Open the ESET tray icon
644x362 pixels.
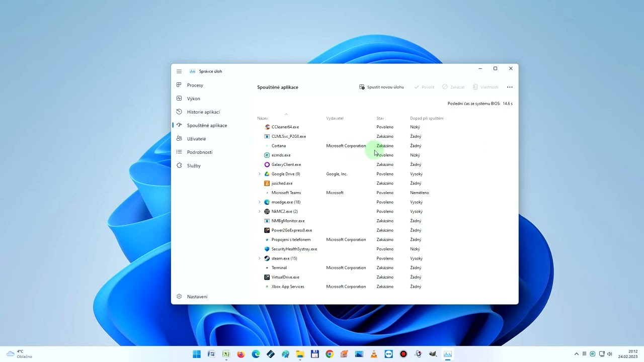click(x=593, y=354)
